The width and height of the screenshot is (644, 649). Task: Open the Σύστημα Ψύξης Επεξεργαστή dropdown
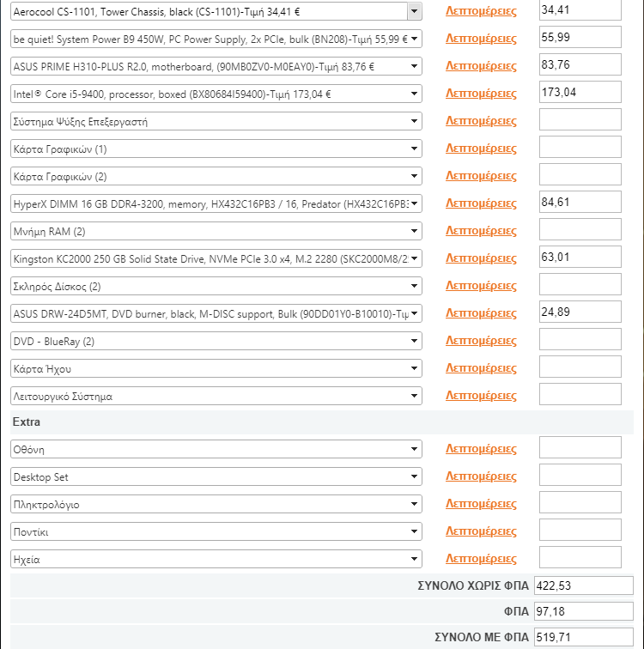pyautogui.click(x=216, y=121)
